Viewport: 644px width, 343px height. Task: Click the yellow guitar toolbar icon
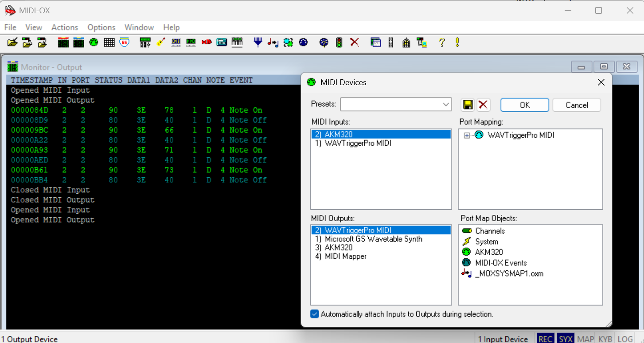[161, 43]
